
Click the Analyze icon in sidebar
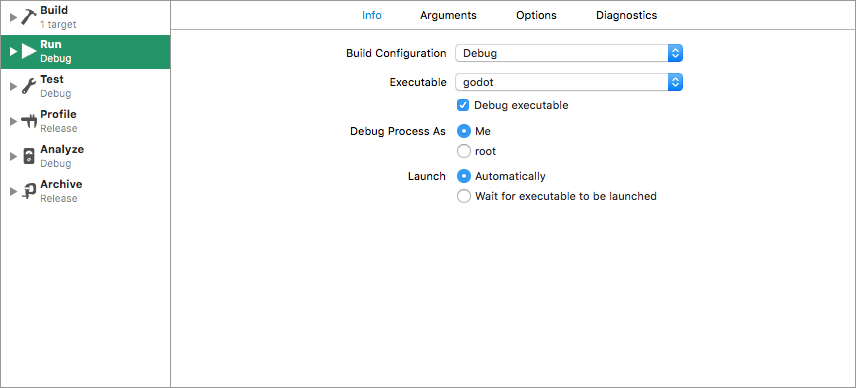[x=29, y=157]
